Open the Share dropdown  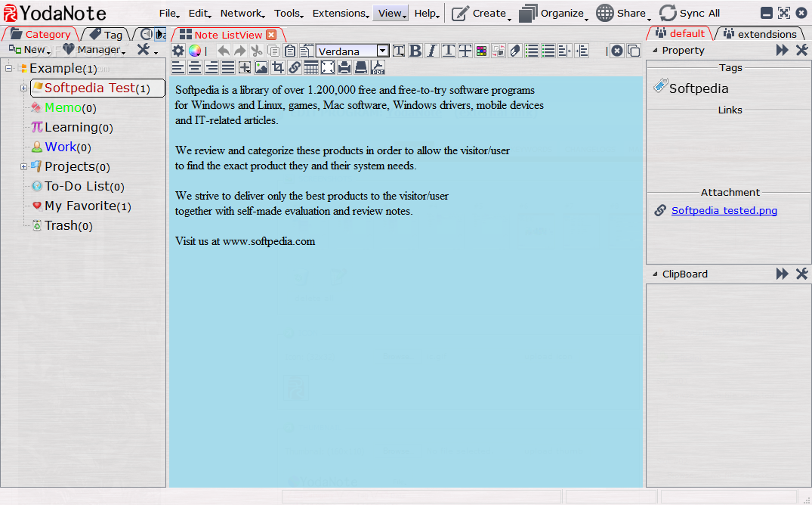point(623,14)
